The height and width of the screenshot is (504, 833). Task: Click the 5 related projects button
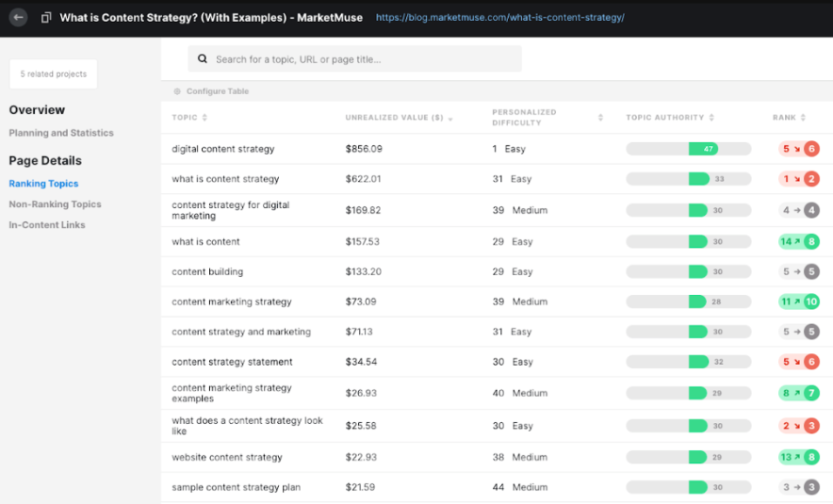pos(53,73)
